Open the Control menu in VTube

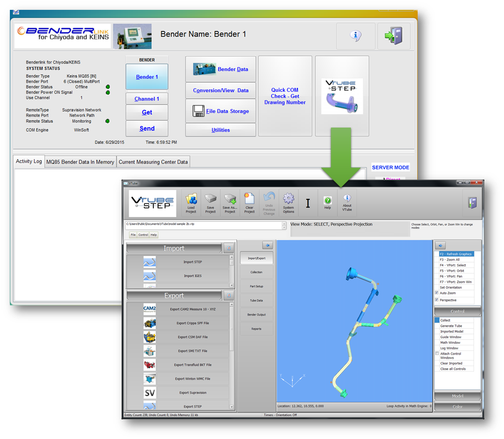tap(143, 235)
